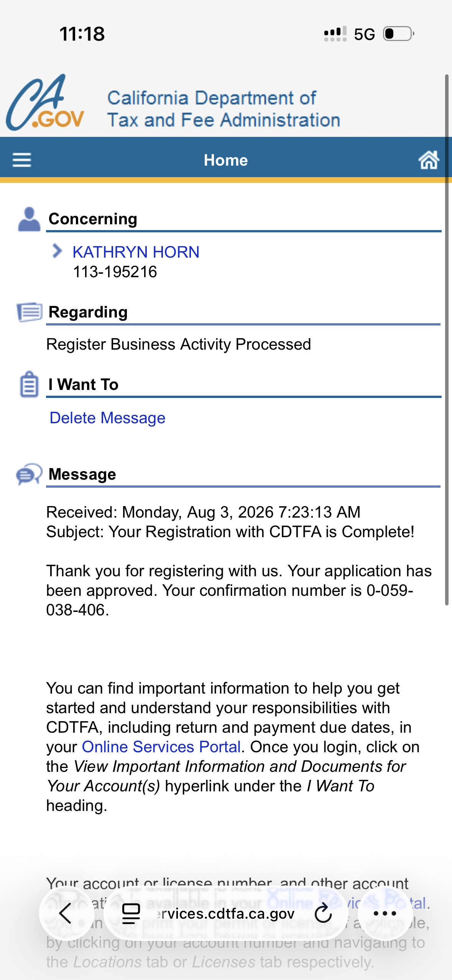Screen dimensions: 452x980
Task: Click the Regarding note icon
Action: click(29, 312)
